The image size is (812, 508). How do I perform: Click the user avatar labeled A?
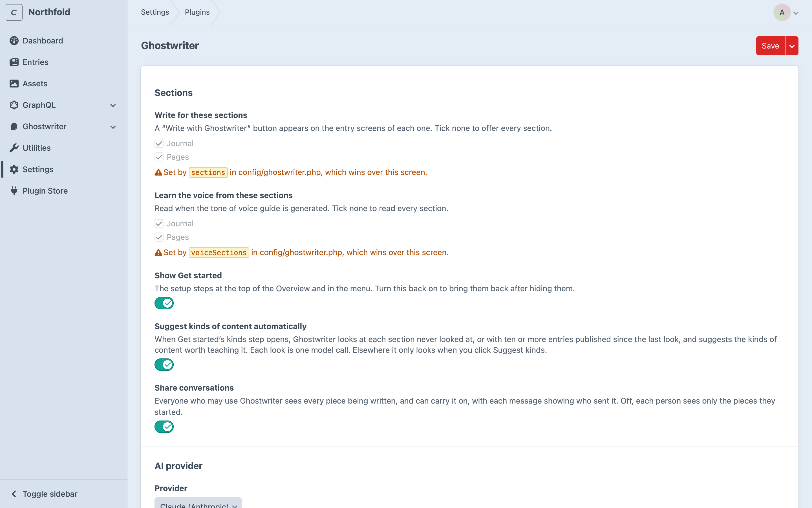782,12
